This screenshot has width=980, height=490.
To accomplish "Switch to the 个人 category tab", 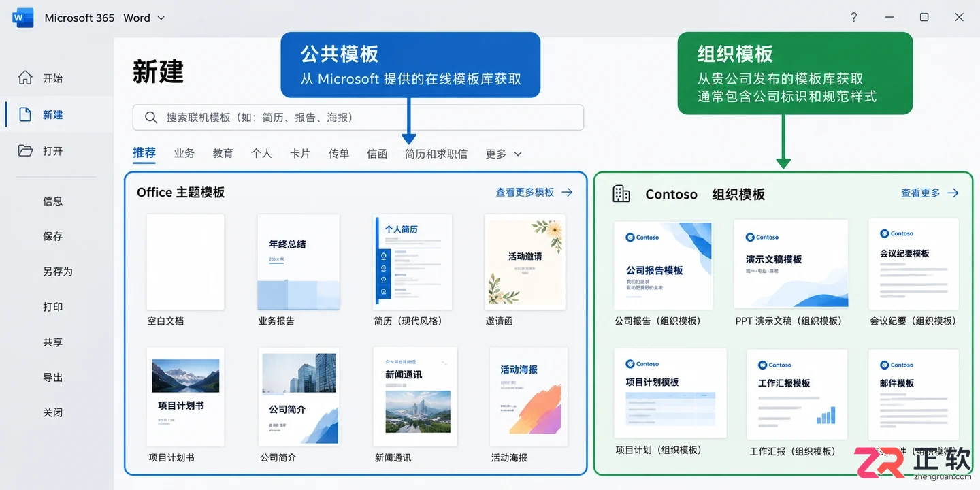I will (x=261, y=154).
